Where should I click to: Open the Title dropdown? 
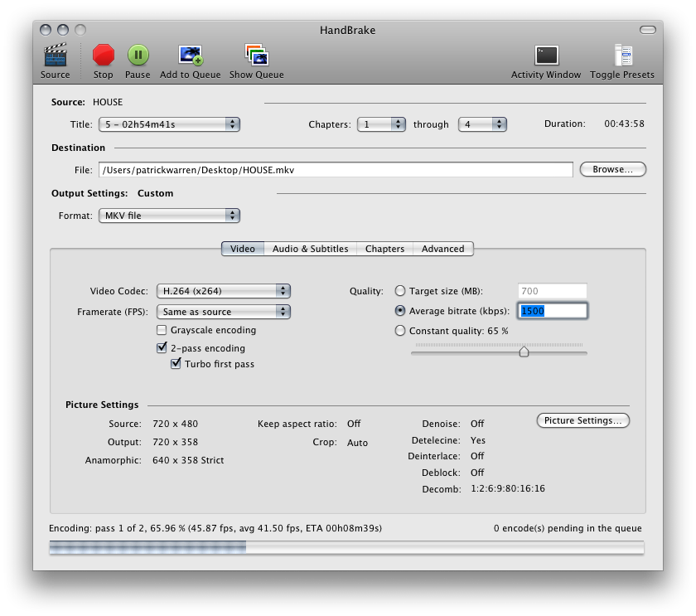tap(169, 124)
